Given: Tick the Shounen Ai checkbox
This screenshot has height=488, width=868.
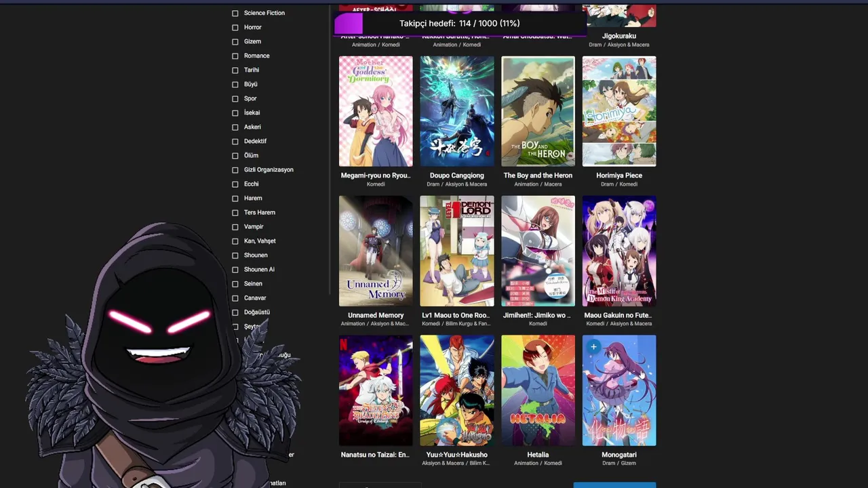Looking at the screenshot, I should coord(235,269).
